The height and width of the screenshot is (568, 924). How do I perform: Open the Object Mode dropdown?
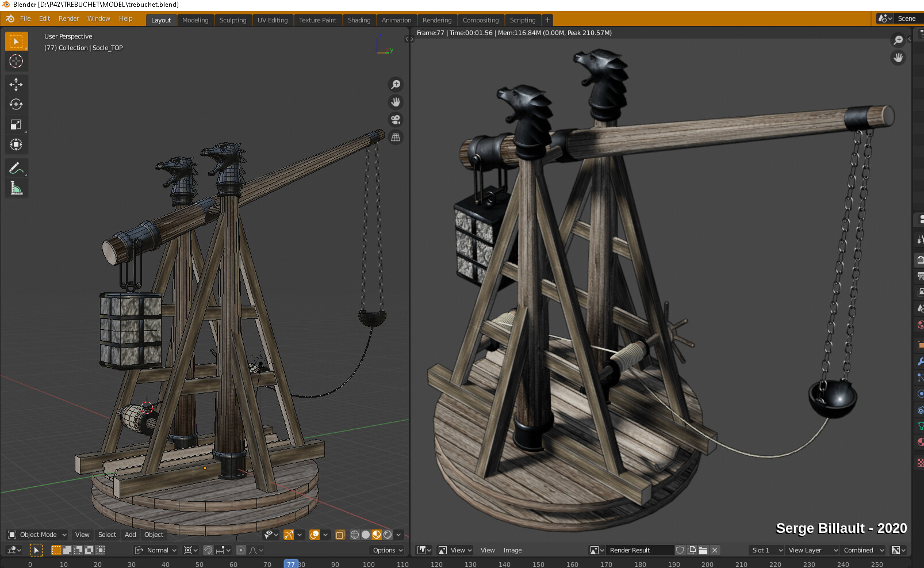click(x=36, y=535)
